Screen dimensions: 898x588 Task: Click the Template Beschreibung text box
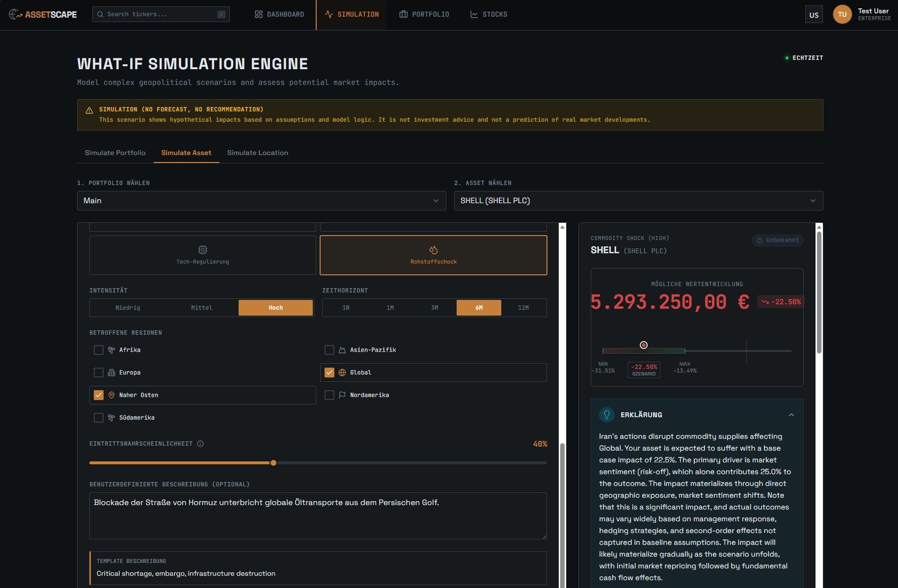click(318, 568)
